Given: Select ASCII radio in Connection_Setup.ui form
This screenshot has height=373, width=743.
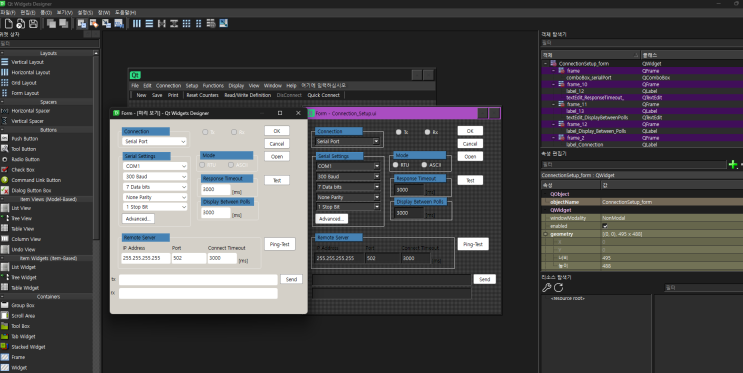Looking at the screenshot, I should [424, 165].
